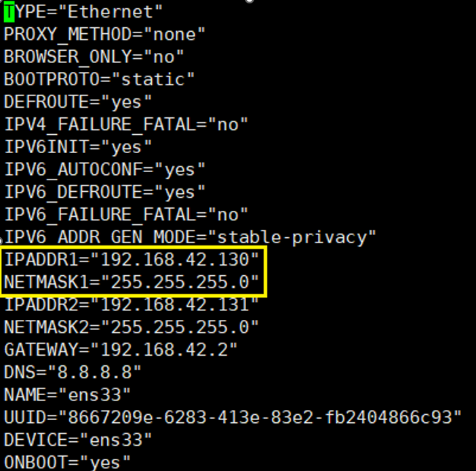Select the IPV6_AUTOCONF="yes" line
476x471 pixels.
[104, 169]
